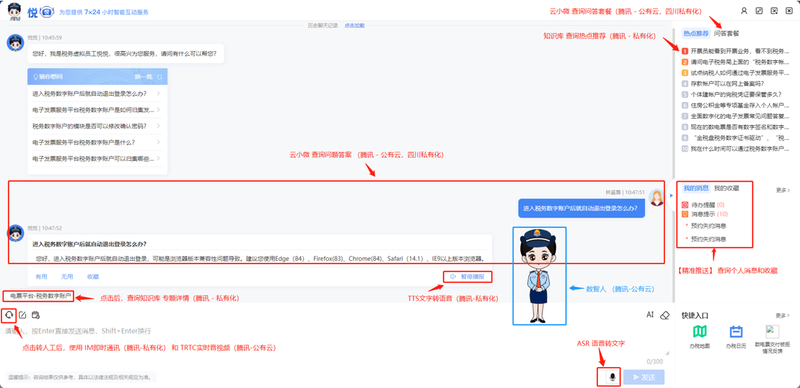Image resolution: width=800 pixels, height=388 pixels.
Task: Click 收藏 to favorite the answer
Action: click(93, 277)
